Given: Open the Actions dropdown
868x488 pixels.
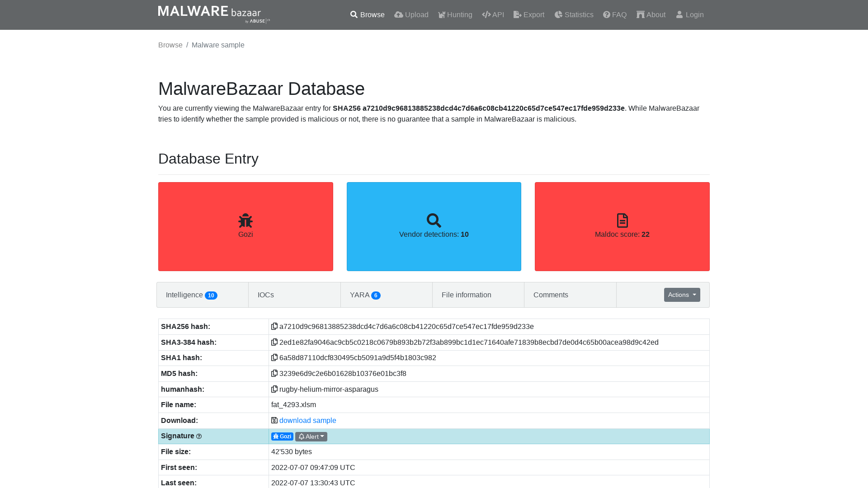Looking at the screenshot, I should coord(682,295).
